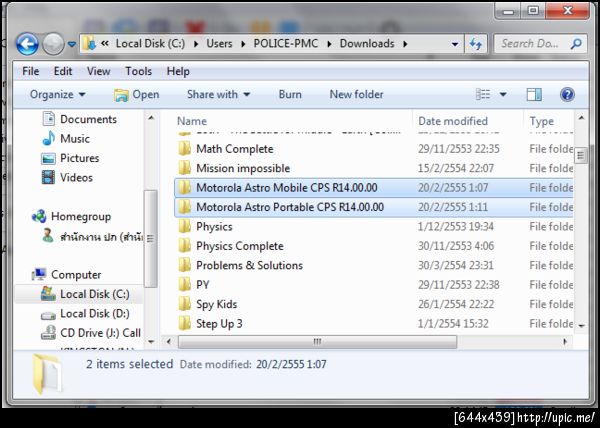Select Documents in the navigation pane
600x428 pixels.
point(79,119)
